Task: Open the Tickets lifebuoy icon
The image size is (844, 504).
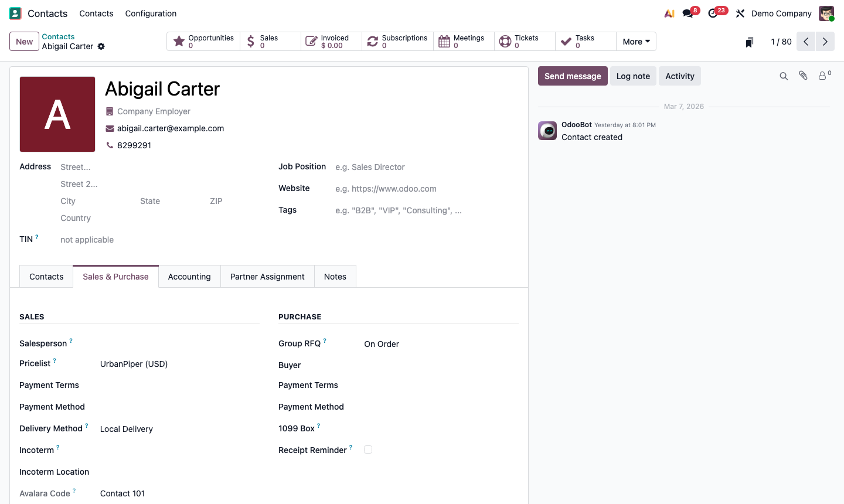Action: pyautogui.click(x=505, y=41)
